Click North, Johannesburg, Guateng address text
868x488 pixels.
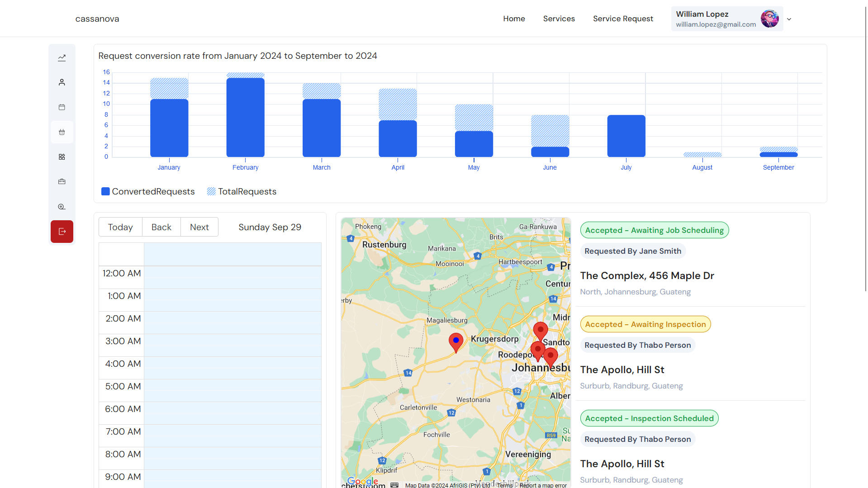(x=635, y=292)
